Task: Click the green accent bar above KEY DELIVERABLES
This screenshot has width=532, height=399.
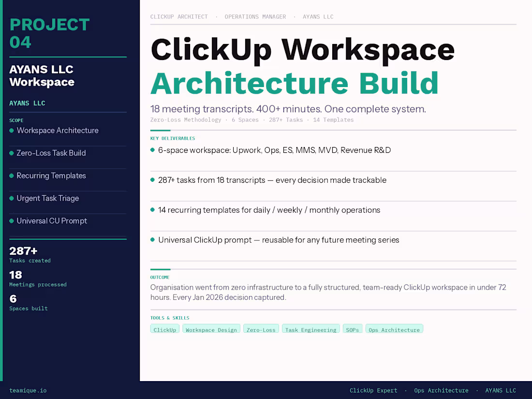Action: (160, 131)
